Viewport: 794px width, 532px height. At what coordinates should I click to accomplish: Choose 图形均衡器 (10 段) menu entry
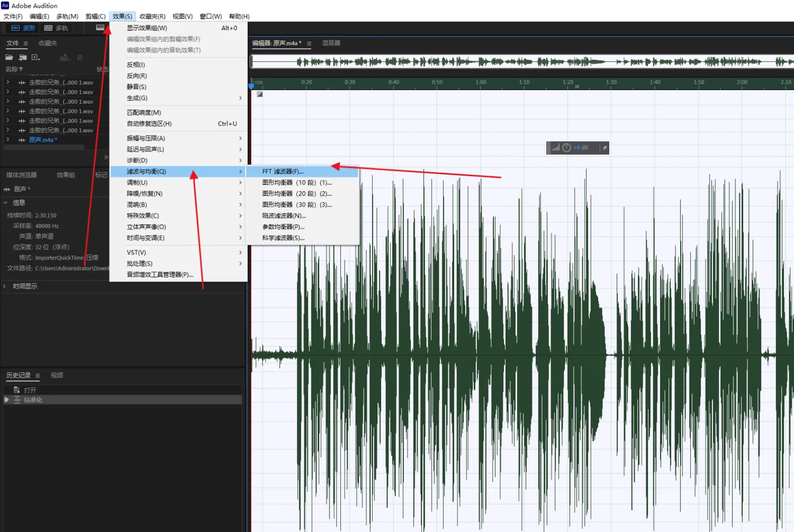click(302, 183)
